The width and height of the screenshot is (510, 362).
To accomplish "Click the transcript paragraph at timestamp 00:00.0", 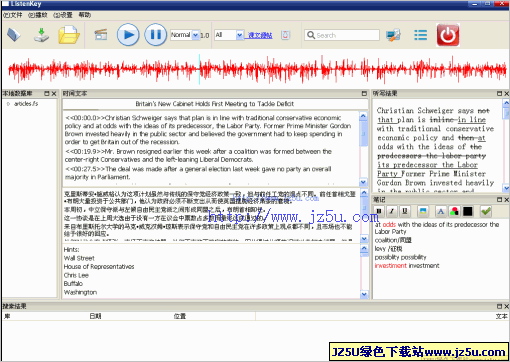I will tap(208, 130).
